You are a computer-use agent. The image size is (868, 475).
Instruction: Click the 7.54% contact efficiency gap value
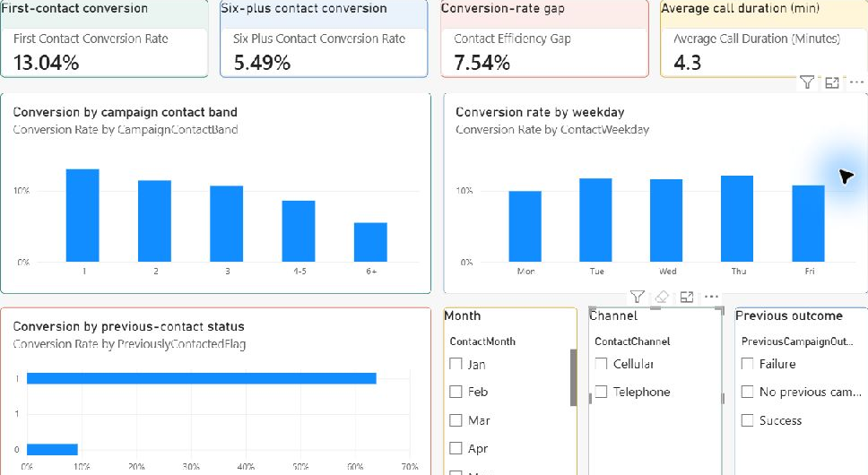[482, 63]
